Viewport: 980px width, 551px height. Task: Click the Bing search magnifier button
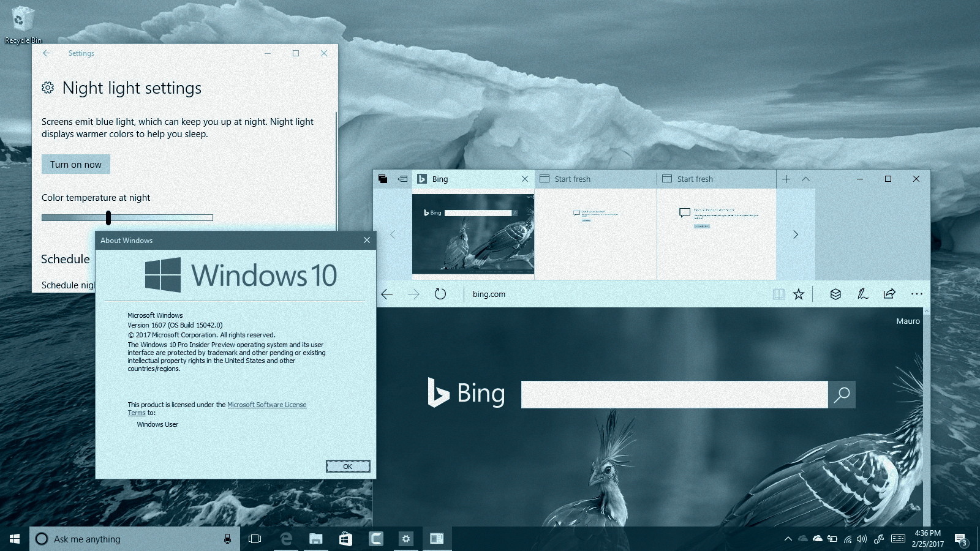842,394
